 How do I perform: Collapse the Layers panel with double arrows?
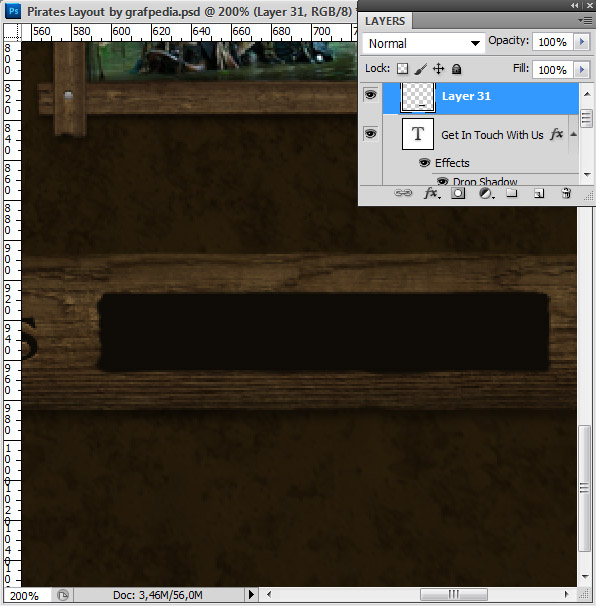coord(575,5)
